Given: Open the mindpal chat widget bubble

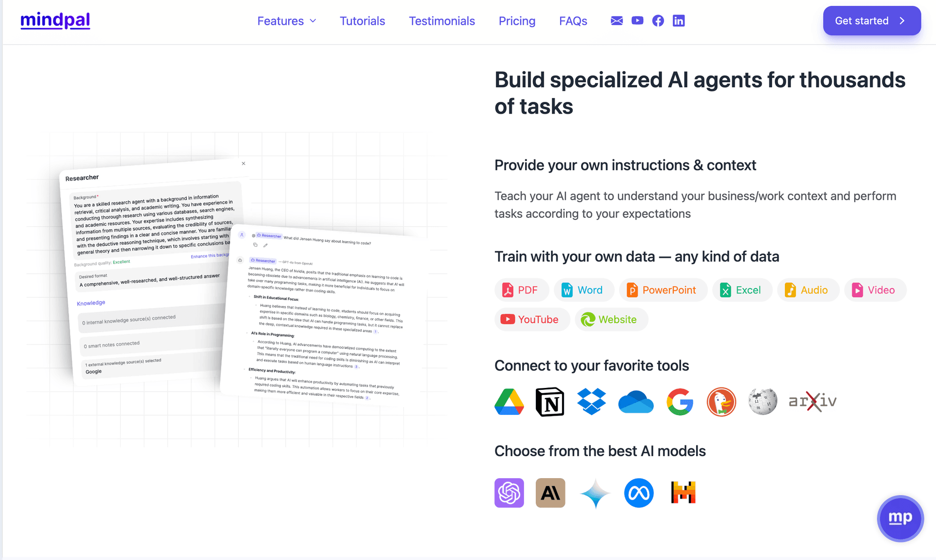Looking at the screenshot, I should point(900,518).
